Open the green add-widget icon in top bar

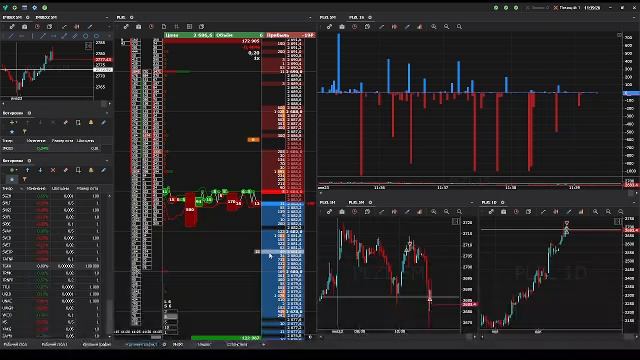(x=15, y=7)
